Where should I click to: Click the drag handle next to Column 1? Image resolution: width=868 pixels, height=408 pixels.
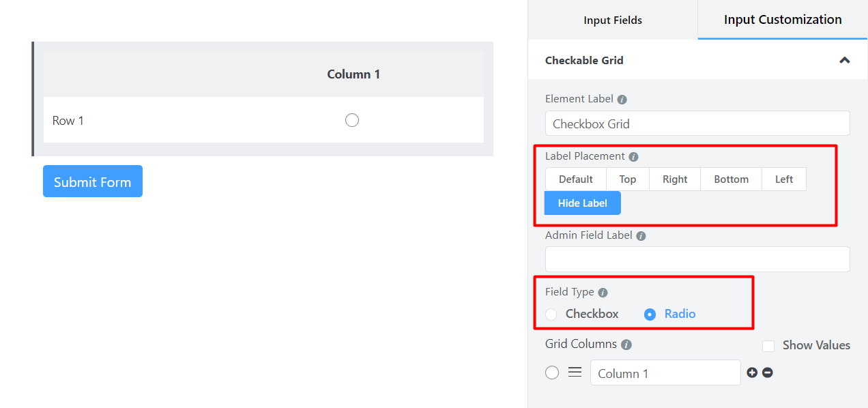[x=575, y=372]
